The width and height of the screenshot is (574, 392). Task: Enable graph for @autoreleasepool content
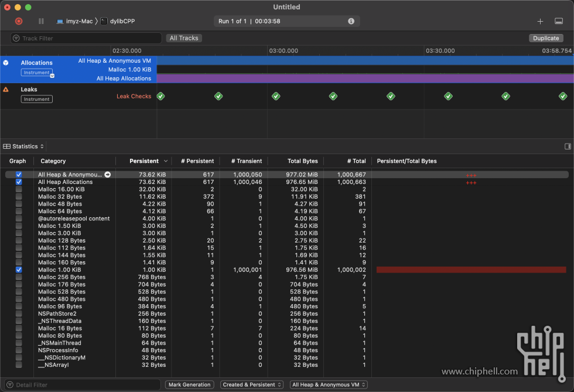coord(19,219)
